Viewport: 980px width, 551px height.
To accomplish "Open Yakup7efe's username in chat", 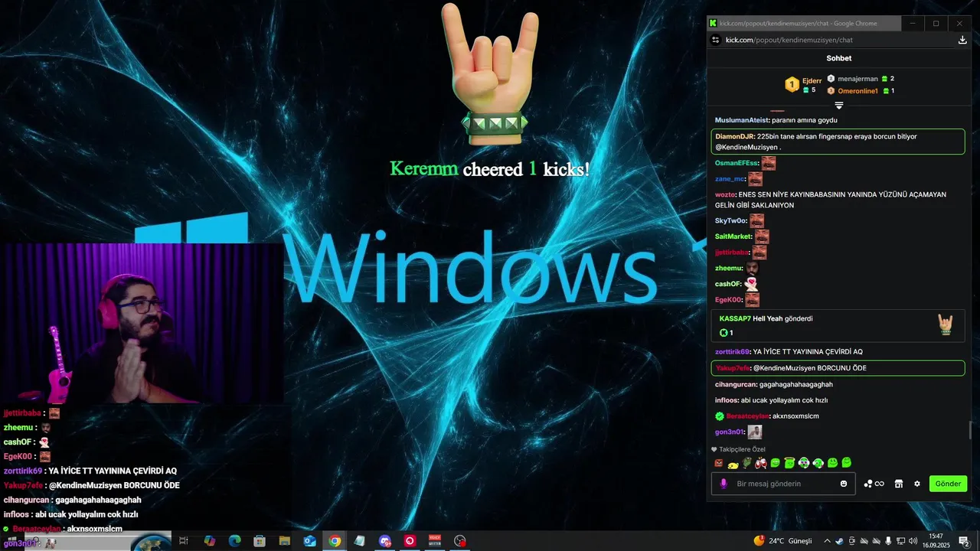I will click(733, 368).
